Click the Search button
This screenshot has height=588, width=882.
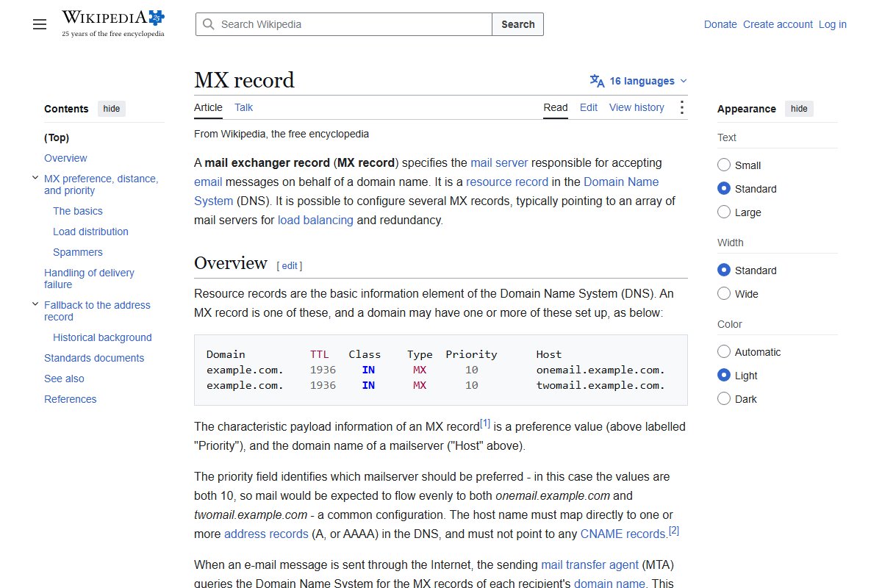click(x=518, y=24)
